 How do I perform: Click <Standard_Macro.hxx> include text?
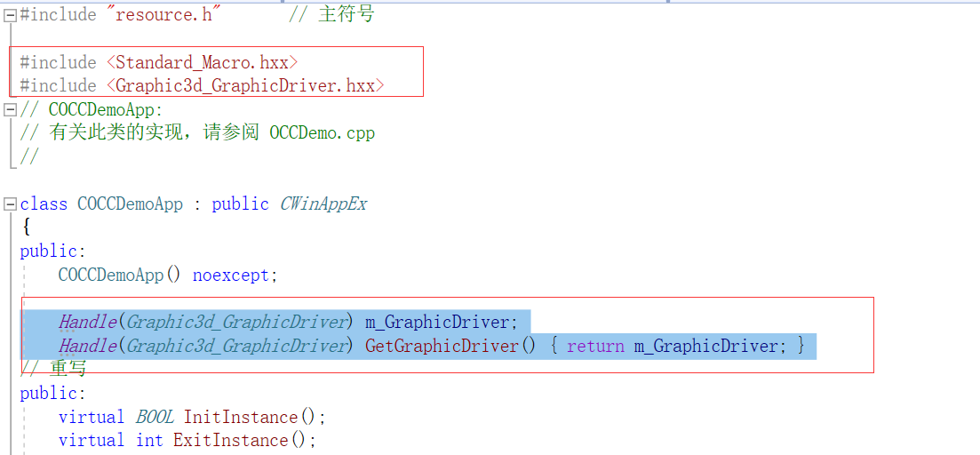202,62
